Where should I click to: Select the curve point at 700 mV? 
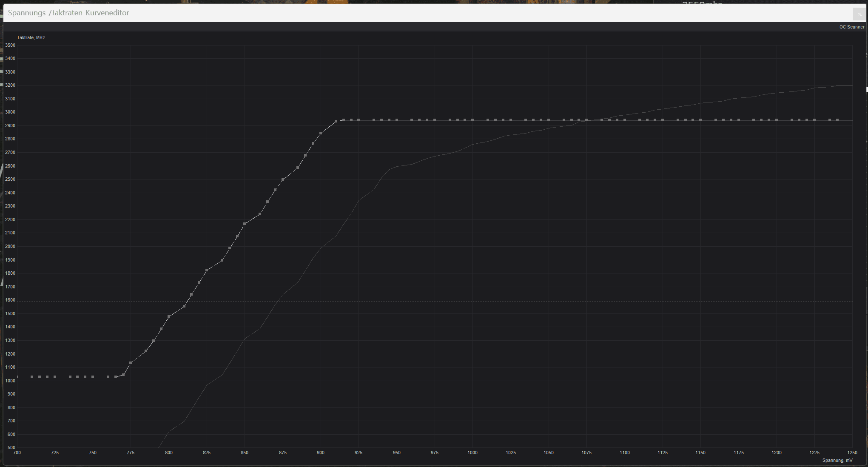tap(17, 377)
